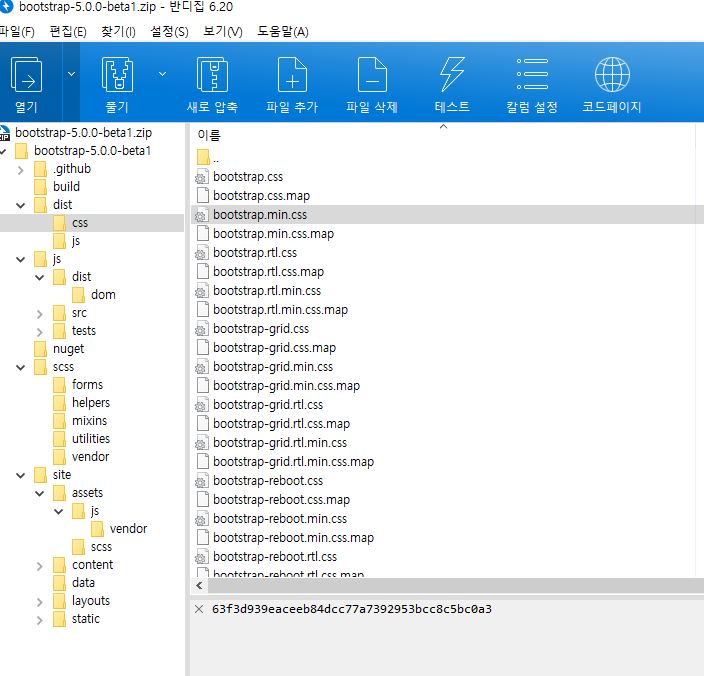Screen dimensions: 704x676
Task: Click the BandiZip app icon in title bar
Action: [x=6, y=7]
